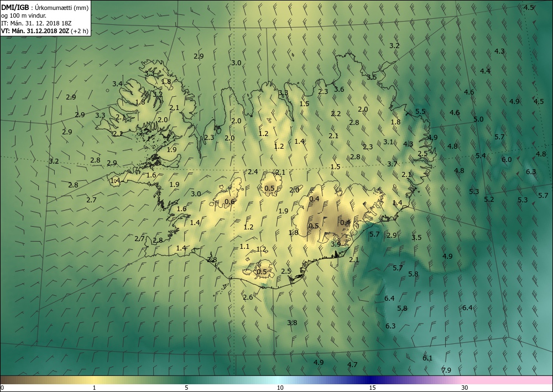Click the 2.4 value in central Iceland
The width and height of the screenshot is (553, 392).
pyautogui.click(x=253, y=172)
